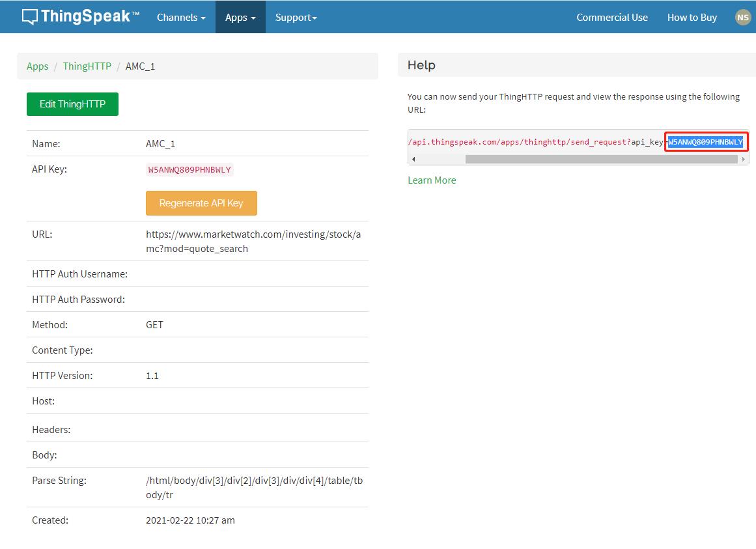Open the Apps breadcrumb link
The height and width of the screenshot is (549, 756).
coord(37,66)
